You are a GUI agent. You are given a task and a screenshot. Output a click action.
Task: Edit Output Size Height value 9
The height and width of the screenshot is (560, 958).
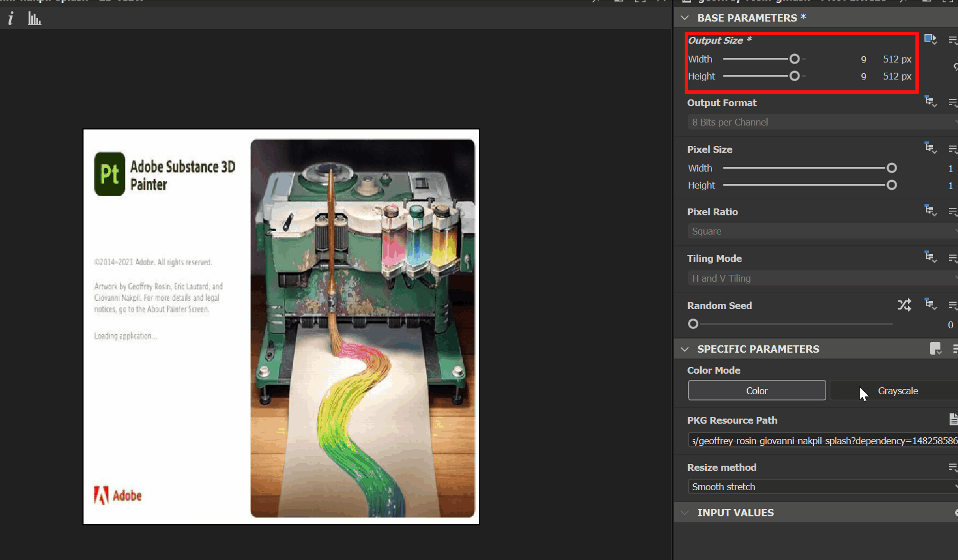pos(864,77)
